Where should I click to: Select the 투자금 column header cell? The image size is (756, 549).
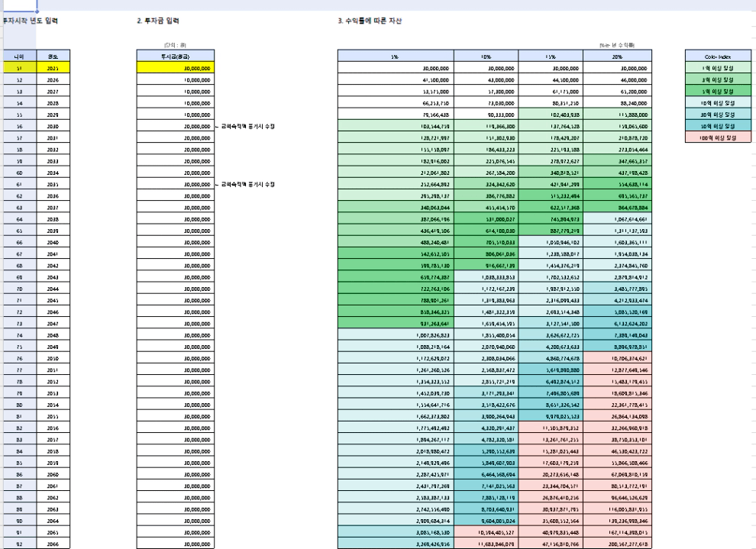[x=176, y=57]
